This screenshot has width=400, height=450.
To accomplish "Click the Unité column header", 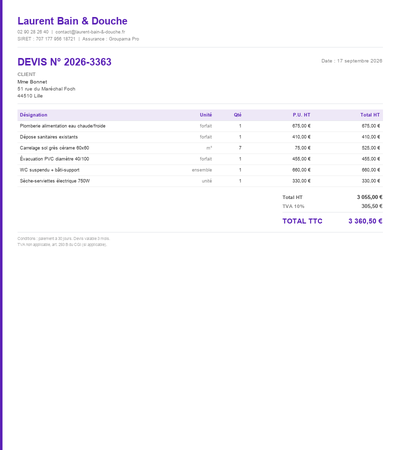I will pos(206,115).
